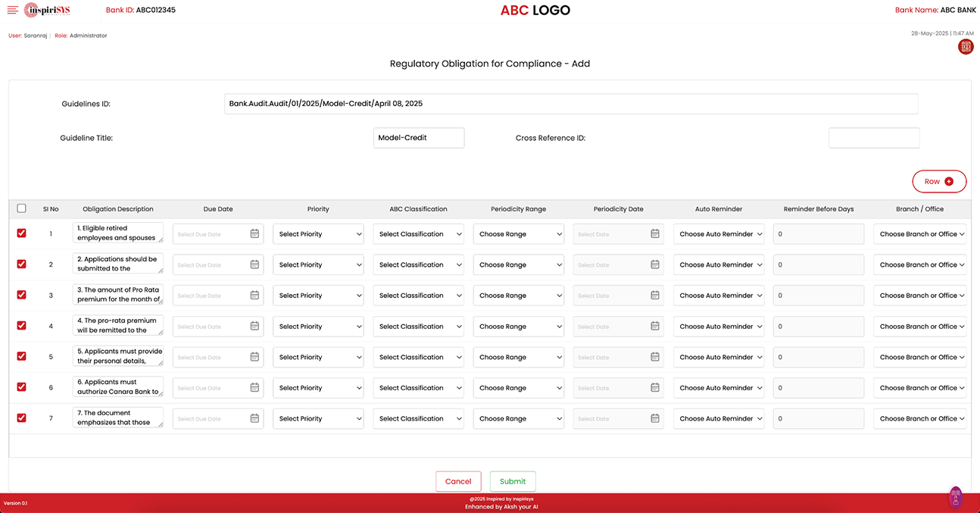Open the Aksh AI assistant icon

tap(956, 497)
